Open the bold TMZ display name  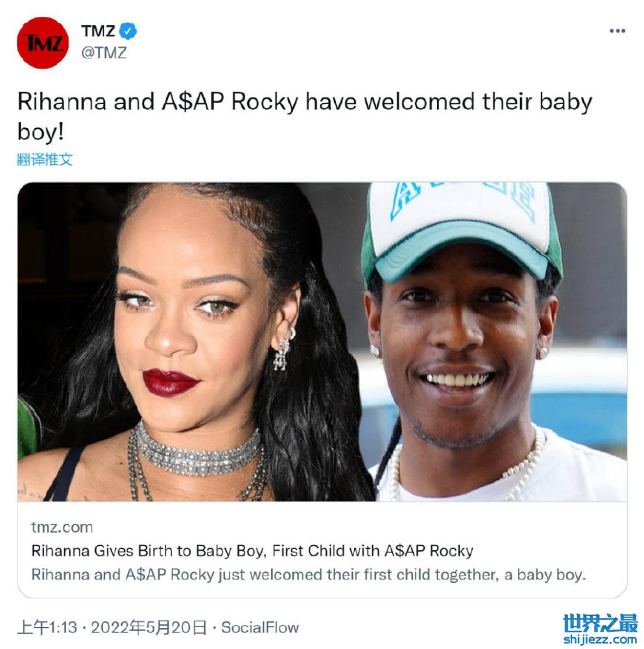pos(98,31)
